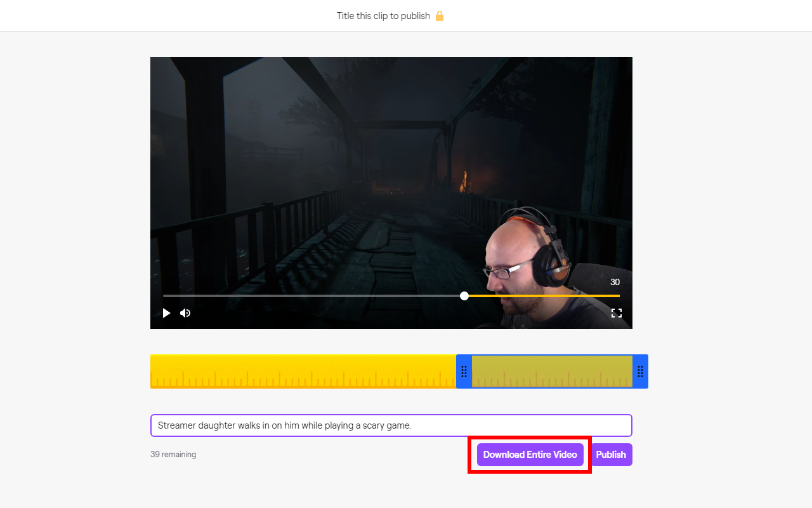Screen dimensions: 812x508
Task: Click the '30' time label in the player
Action: point(615,282)
